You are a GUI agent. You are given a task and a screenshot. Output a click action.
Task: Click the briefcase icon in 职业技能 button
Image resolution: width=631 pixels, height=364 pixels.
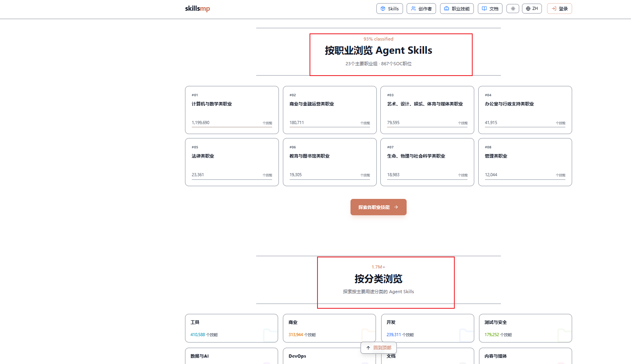446,8
